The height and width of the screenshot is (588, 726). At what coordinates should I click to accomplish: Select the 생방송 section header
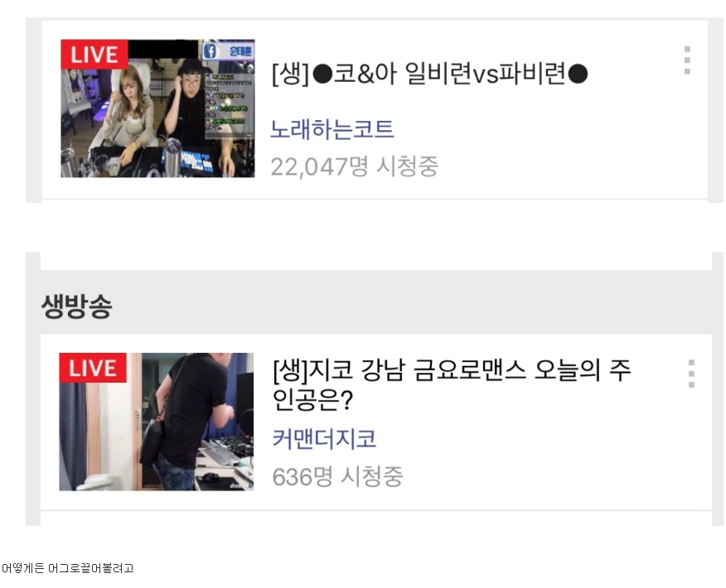[x=76, y=306]
